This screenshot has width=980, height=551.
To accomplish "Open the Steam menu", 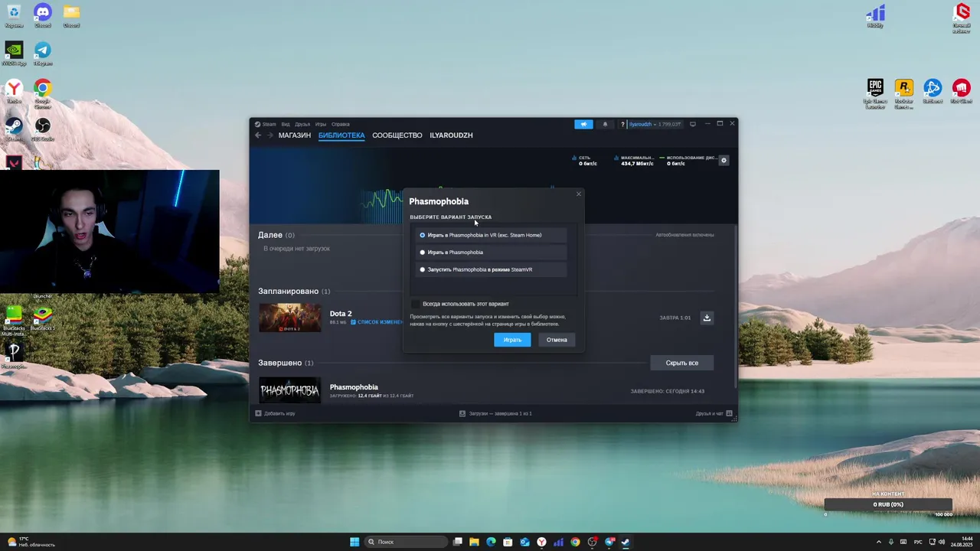I will tap(269, 124).
